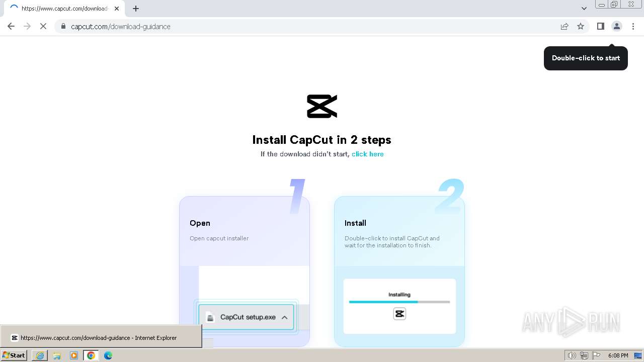644x362 pixels.
Task: Toggle the browser side panel
Action: click(600, 26)
